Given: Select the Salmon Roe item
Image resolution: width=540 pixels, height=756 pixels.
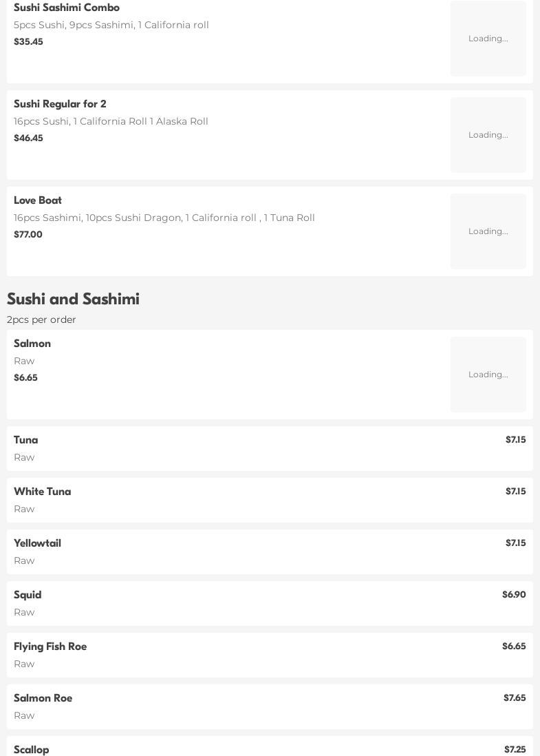Looking at the screenshot, I should (43, 698).
